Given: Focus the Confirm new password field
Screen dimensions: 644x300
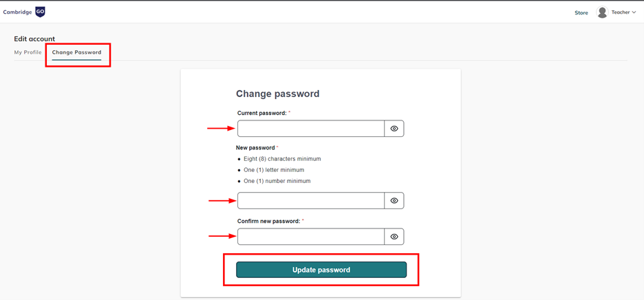Looking at the screenshot, I should click(x=311, y=237).
